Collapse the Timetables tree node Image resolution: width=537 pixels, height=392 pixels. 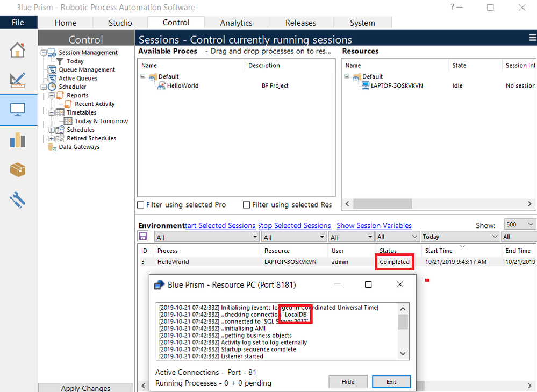click(x=52, y=113)
